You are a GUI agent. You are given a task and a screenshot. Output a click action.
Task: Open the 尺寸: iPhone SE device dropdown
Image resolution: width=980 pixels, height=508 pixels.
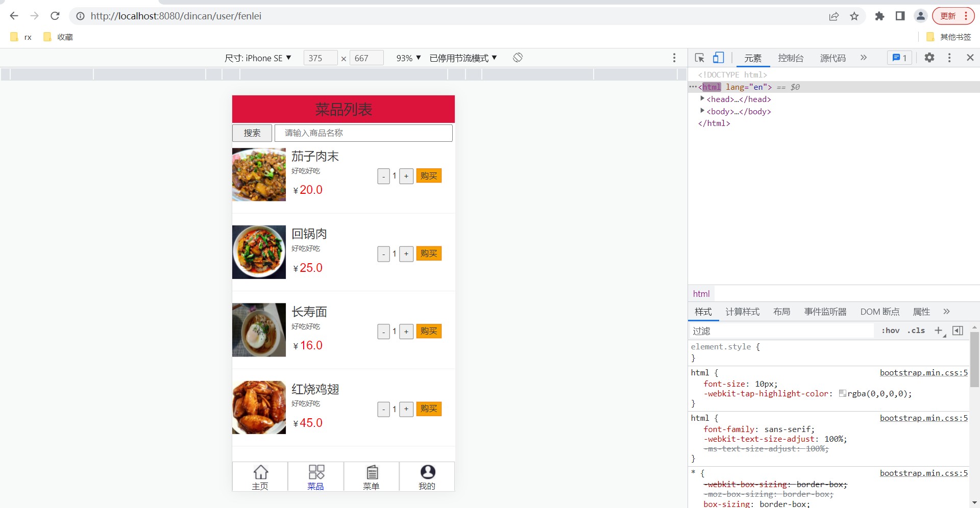(258, 58)
